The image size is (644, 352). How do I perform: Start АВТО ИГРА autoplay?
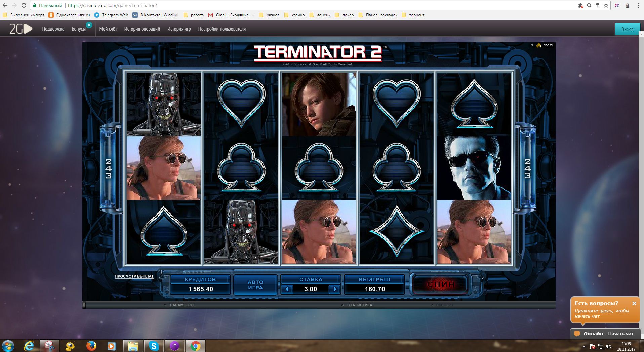click(x=255, y=285)
